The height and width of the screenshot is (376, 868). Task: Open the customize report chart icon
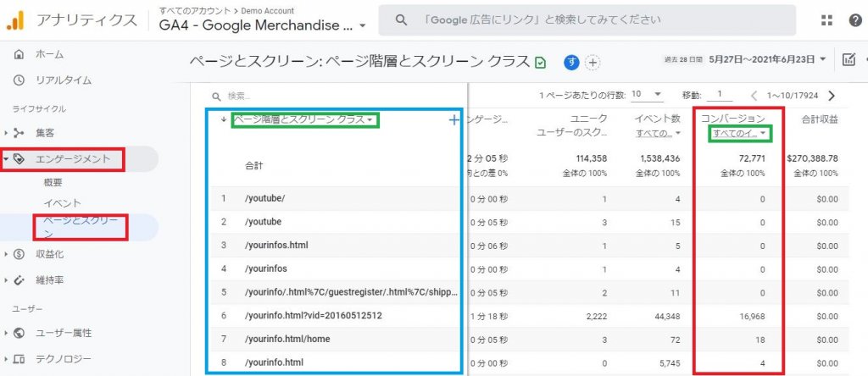[848, 59]
